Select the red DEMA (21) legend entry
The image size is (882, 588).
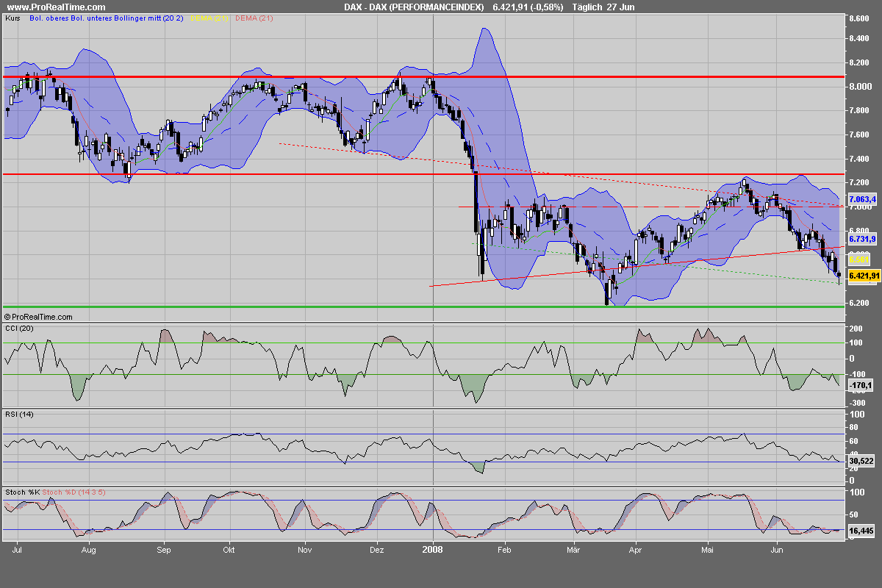[254, 18]
